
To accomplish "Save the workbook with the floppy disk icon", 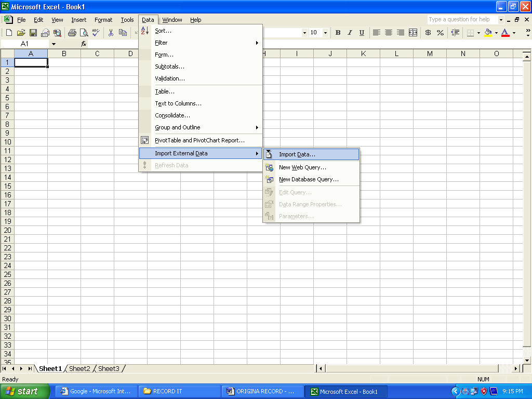I will tap(33, 33).
